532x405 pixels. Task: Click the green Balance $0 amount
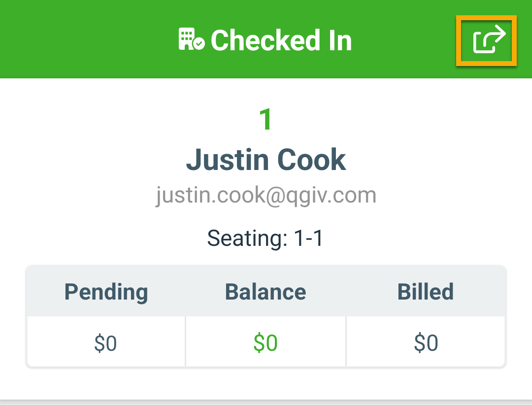[x=266, y=342]
